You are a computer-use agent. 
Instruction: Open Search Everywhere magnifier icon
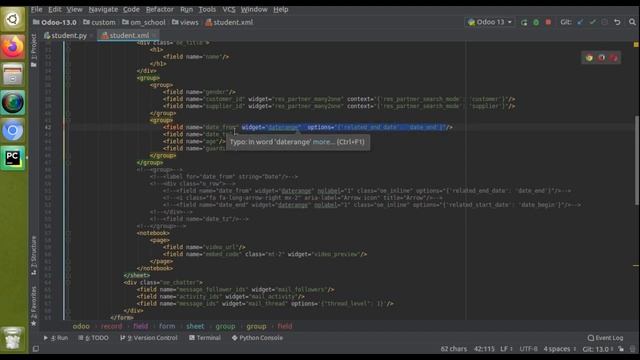(632, 22)
